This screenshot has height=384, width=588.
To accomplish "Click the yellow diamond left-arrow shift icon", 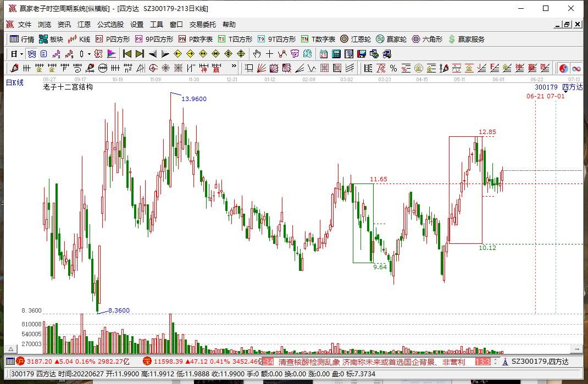I will coord(177,54).
